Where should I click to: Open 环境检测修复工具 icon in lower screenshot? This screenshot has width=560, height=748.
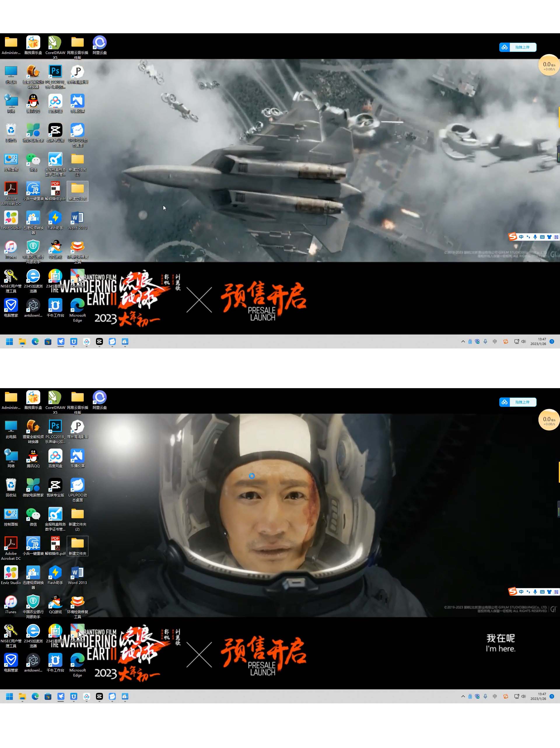point(77,606)
